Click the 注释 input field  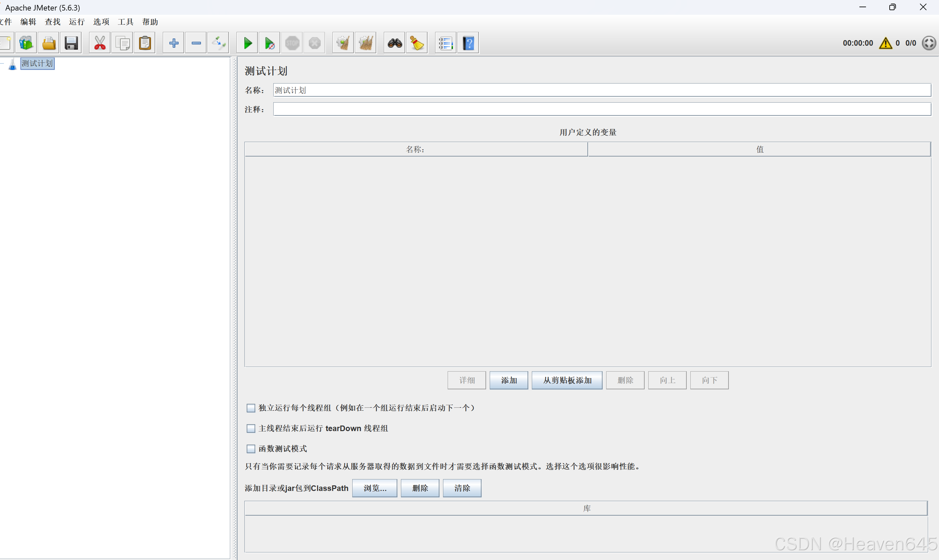(x=602, y=110)
